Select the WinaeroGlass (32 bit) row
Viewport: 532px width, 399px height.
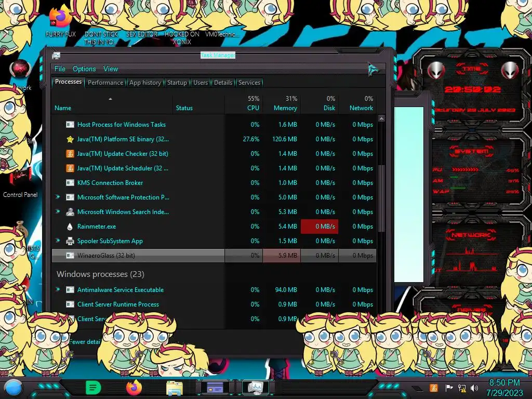click(214, 256)
